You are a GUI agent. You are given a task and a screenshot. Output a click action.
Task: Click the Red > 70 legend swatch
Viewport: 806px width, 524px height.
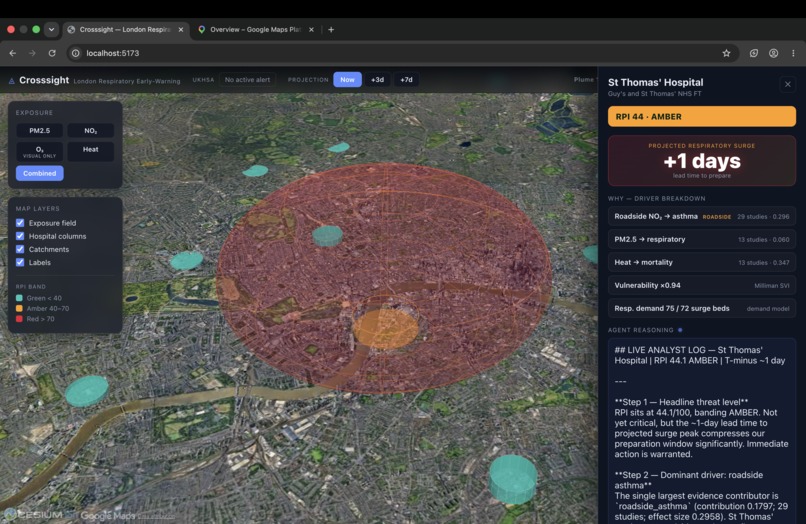pyautogui.click(x=19, y=319)
